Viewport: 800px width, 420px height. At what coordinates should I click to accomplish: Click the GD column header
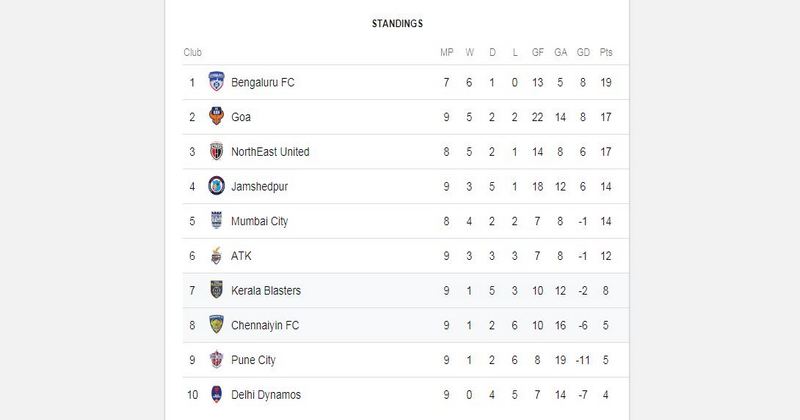coord(583,52)
